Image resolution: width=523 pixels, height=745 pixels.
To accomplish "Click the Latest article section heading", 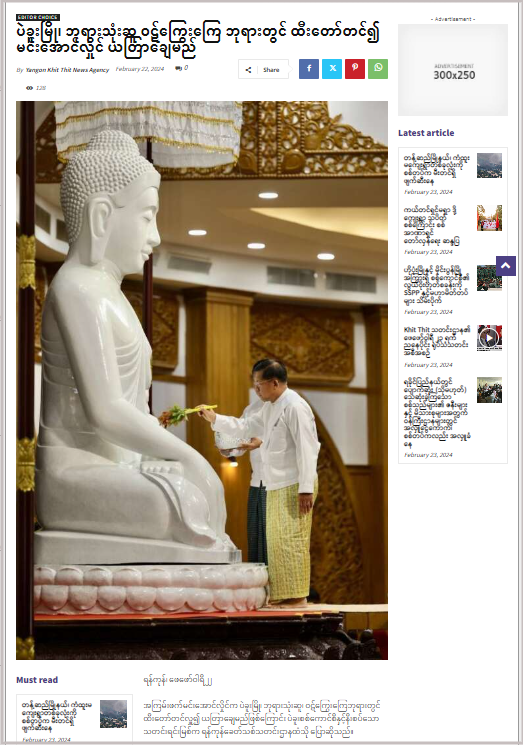I will pyautogui.click(x=426, y=133).
